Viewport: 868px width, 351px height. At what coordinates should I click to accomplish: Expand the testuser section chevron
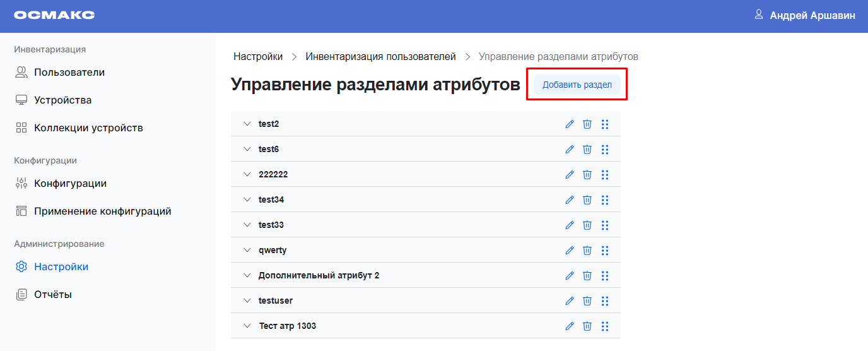click(x=247, y=300)
